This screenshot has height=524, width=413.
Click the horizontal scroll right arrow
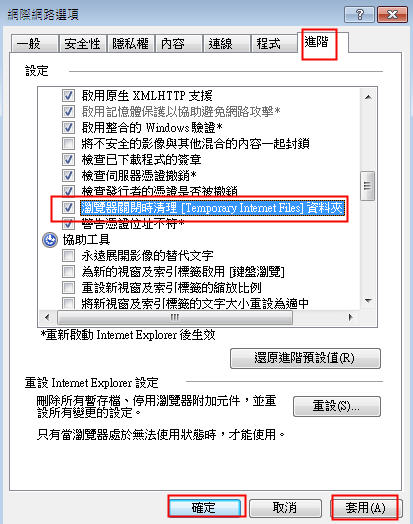350,317
